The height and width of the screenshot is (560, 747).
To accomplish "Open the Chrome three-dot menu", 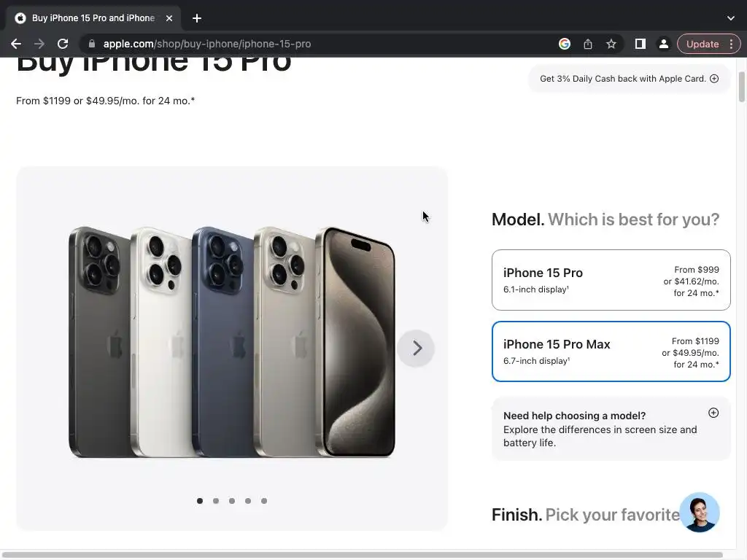I will pyautogui.click(x=731, y=44).
